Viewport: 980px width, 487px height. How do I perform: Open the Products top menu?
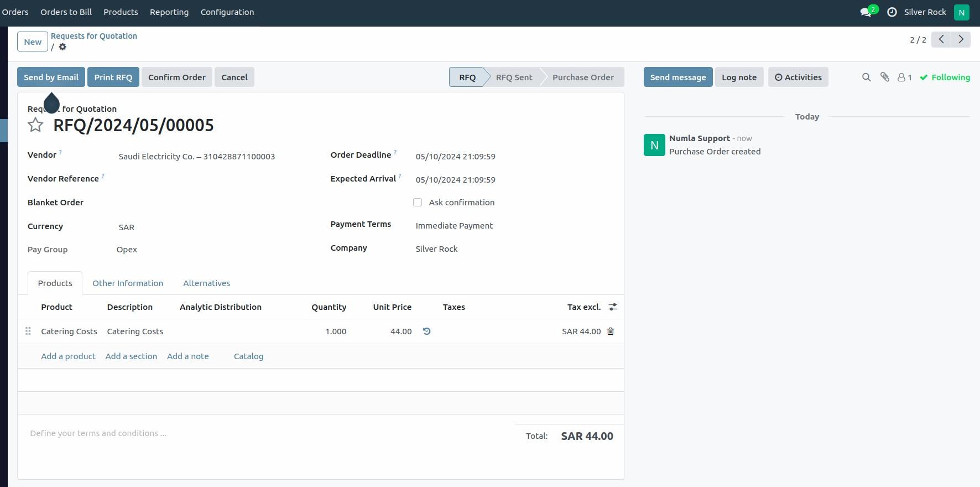point(121,12)
